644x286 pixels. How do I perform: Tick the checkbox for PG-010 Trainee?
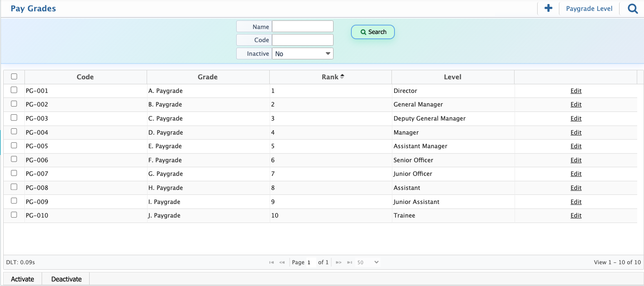click(14, 215)
